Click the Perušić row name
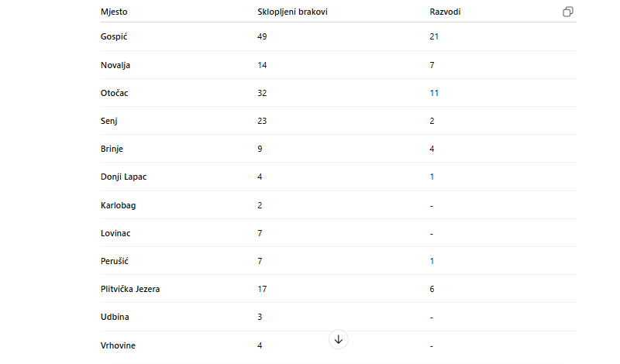 pyautogui.click(x=114, y=261)
